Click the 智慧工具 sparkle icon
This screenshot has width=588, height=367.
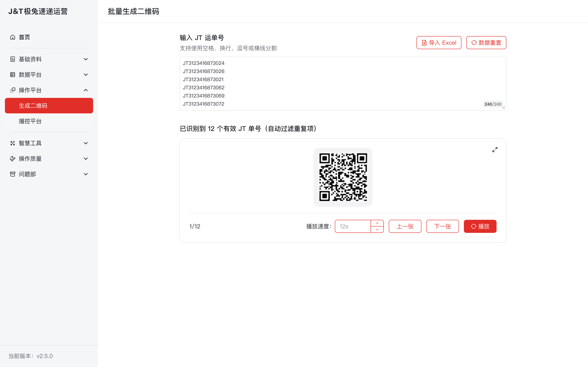click(x=13, y=143)
